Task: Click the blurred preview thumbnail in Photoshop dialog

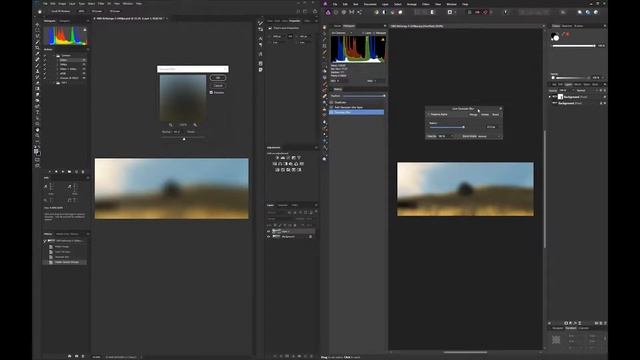Action: pos(183,98)
